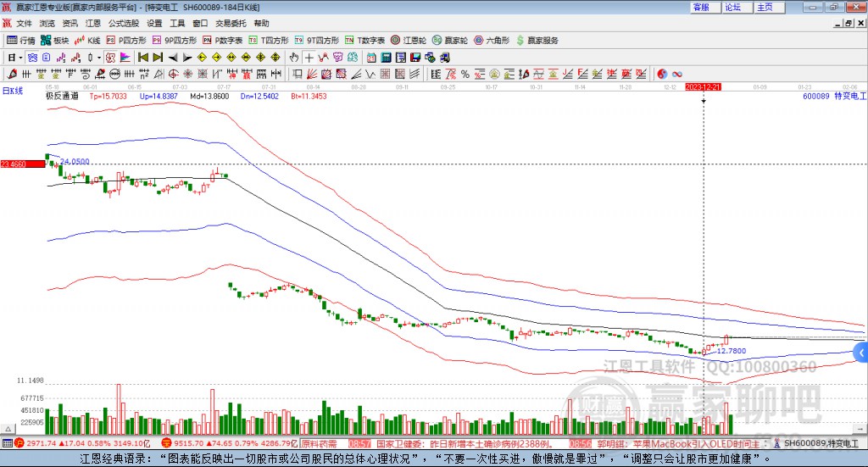The width and height of the screenshot is (868, 467).
Task: Click the blue side-panel arrow at right edge
Action: click(861, 352)
